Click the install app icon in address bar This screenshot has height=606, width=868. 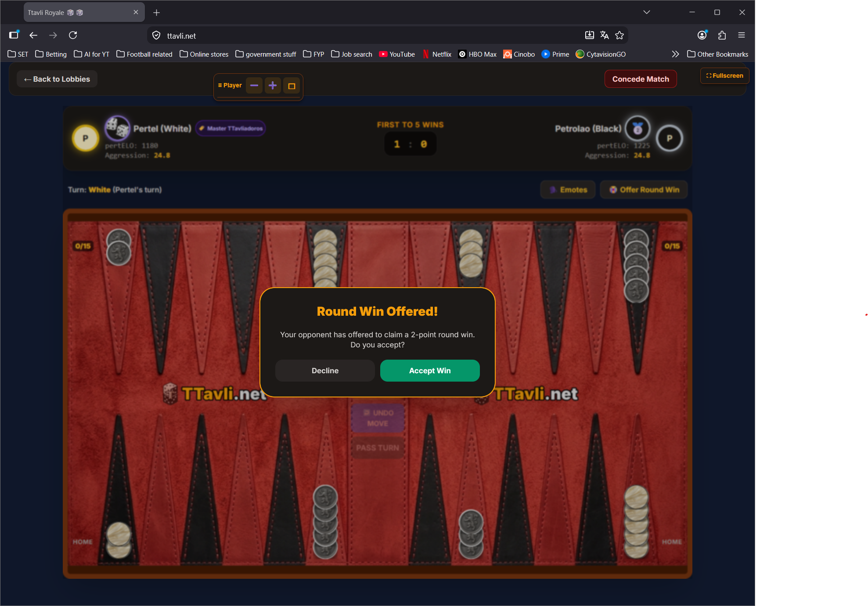590,36
